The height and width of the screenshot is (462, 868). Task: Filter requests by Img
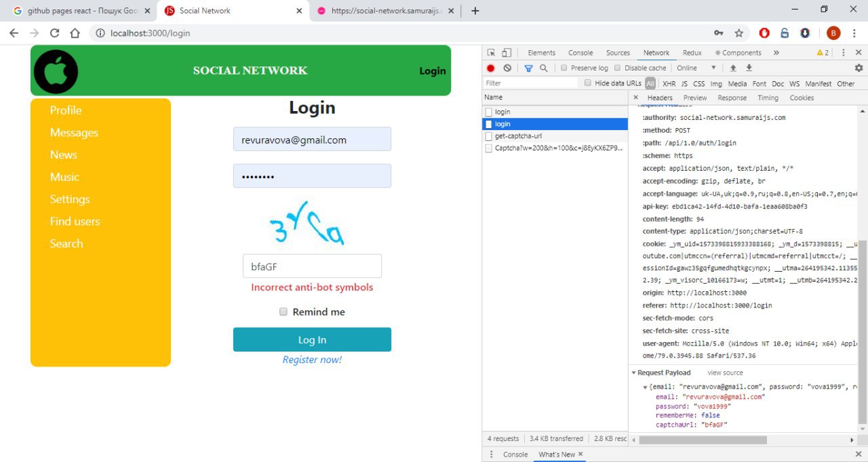[716, 83]
